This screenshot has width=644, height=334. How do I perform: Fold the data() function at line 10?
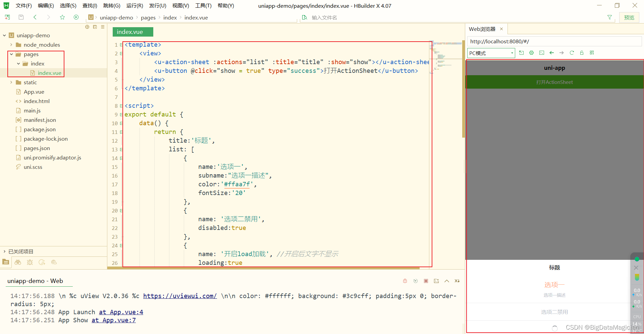121,123
